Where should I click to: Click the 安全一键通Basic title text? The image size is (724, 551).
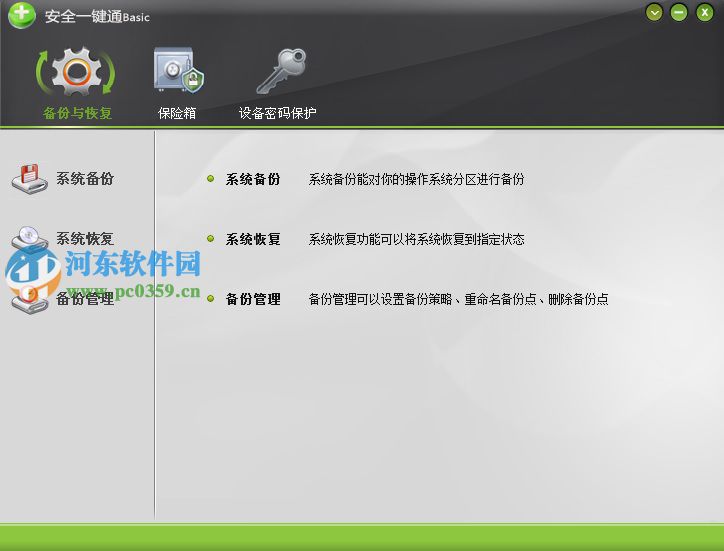coord(97,17)
